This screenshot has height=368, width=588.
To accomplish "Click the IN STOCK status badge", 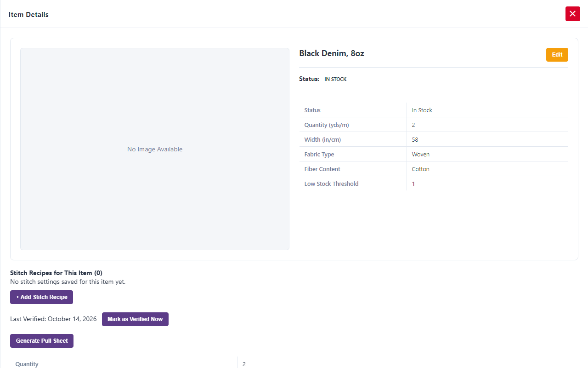I will point(335,79).
